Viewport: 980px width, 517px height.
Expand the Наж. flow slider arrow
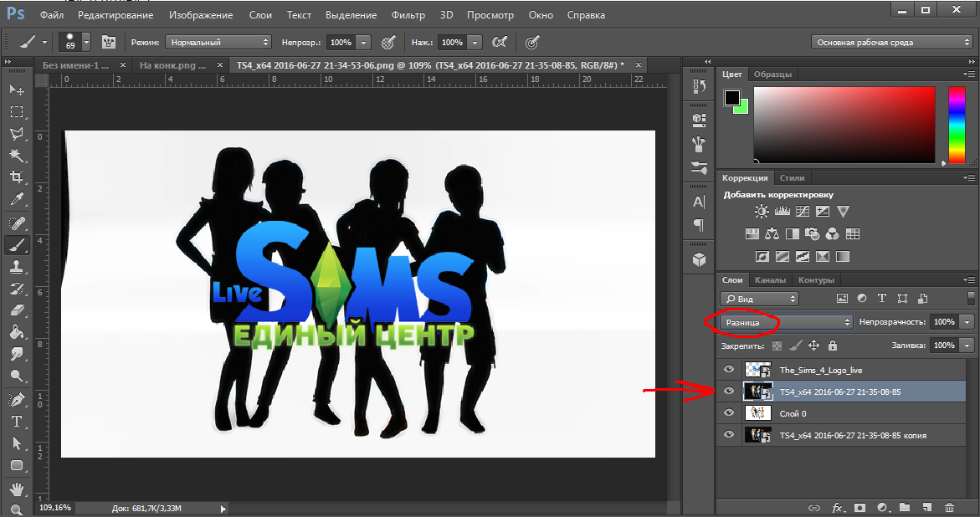tap(475, 43)
